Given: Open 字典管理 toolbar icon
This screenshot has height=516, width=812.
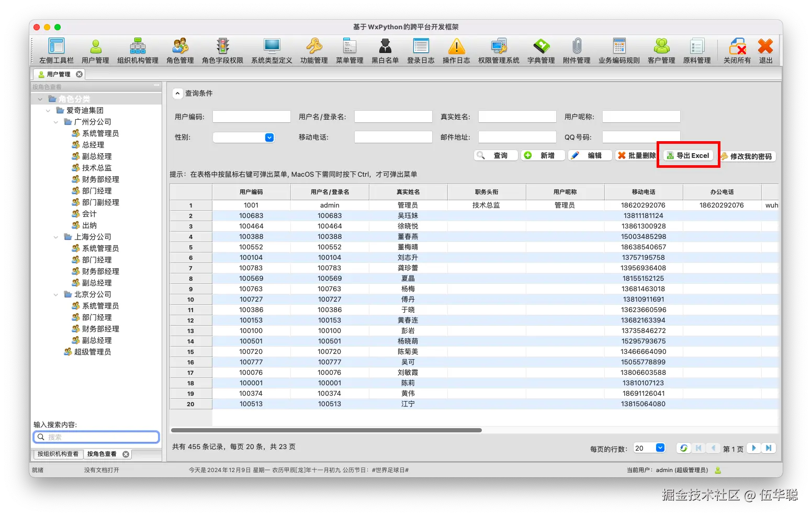Looking at the screenshot, I should (541, 51).
